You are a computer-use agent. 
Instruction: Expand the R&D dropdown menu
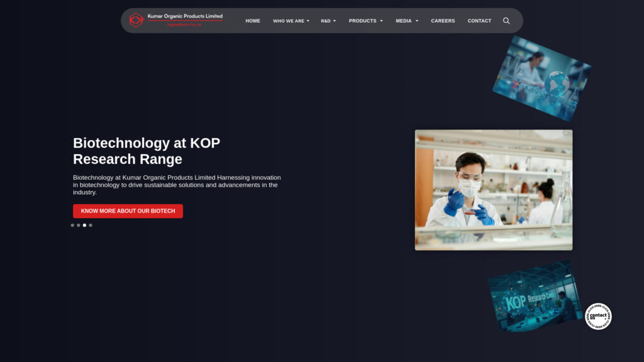coord(328,21)
